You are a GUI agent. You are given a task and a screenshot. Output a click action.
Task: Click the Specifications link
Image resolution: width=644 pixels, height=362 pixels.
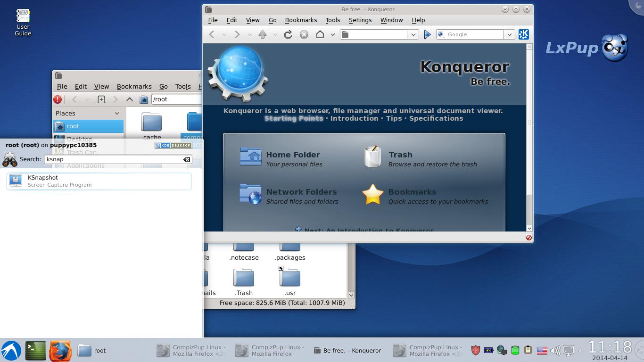(x=436, y=118)
